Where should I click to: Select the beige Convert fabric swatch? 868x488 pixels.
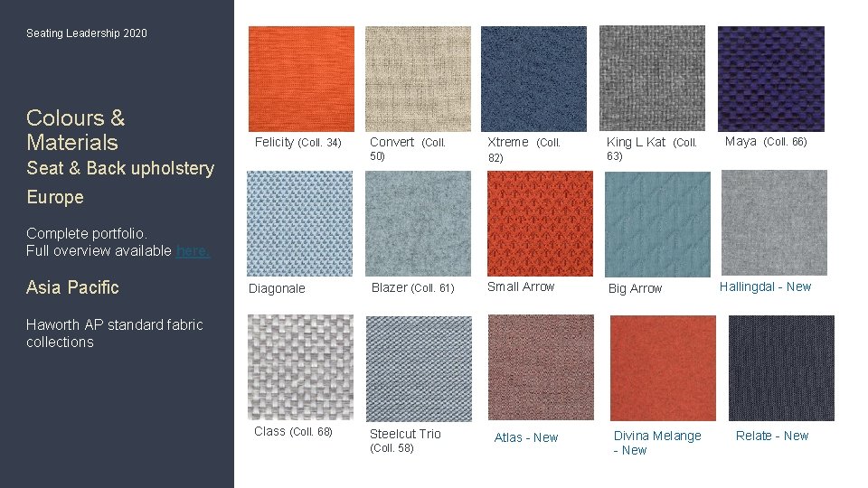click(418, 79)
